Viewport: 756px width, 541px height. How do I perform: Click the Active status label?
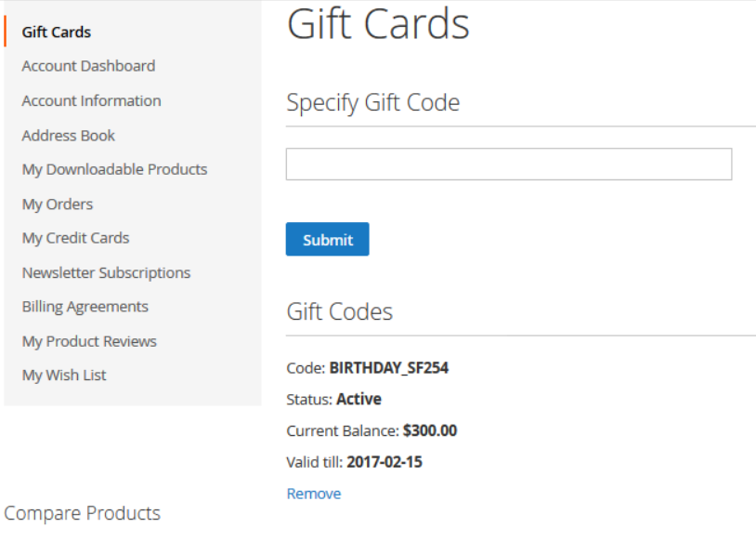pos(337,399)
